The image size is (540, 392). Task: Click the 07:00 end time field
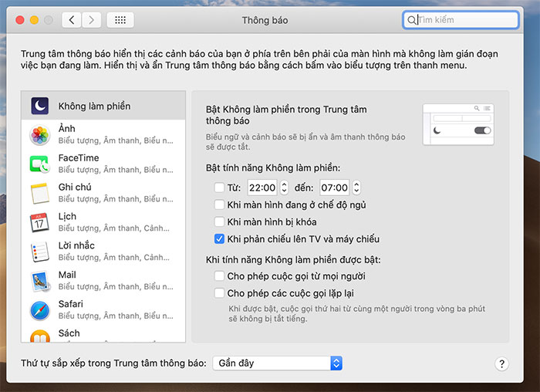(334, 188)
